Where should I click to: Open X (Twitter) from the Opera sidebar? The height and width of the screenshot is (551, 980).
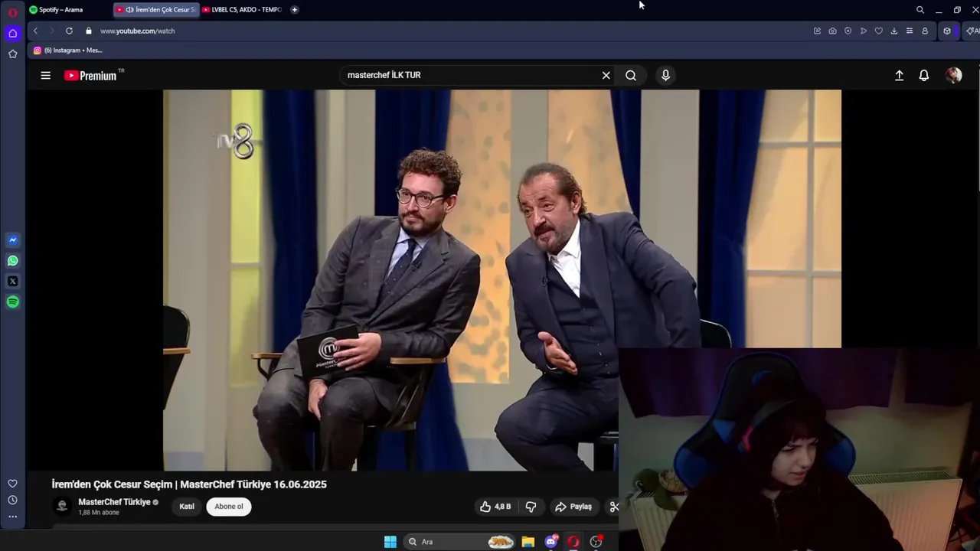(x=12, y=282)
